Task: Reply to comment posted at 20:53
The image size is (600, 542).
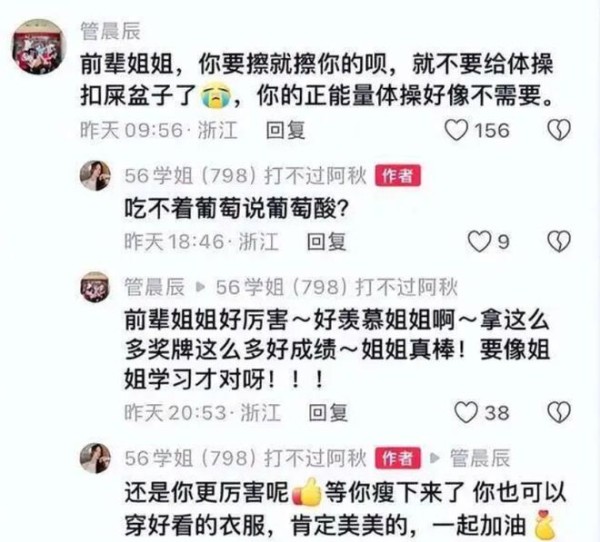Action: tap(328, 413)
